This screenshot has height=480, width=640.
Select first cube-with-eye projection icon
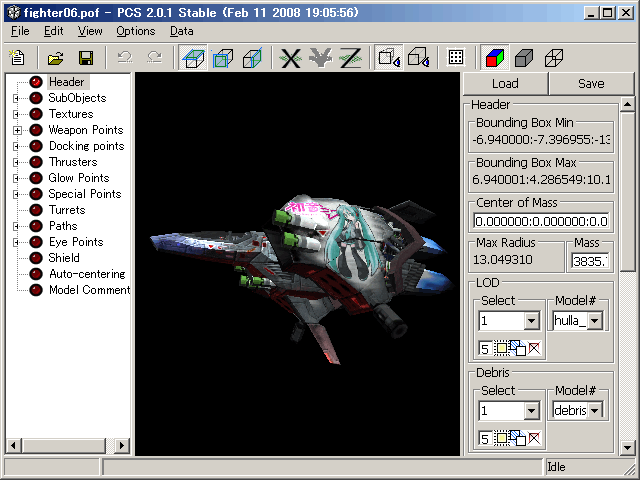pyautogui.click(x=389, y=58)
